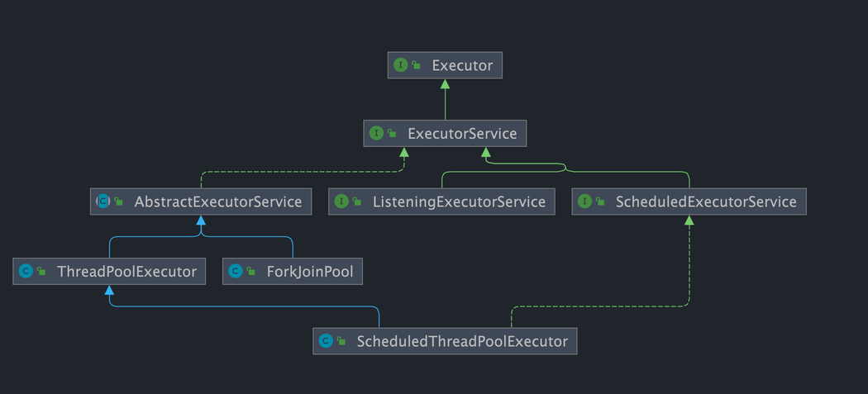
Task: Select the ScheduledThreadPoolExecutor class label
Action: [x=462, y=341]
